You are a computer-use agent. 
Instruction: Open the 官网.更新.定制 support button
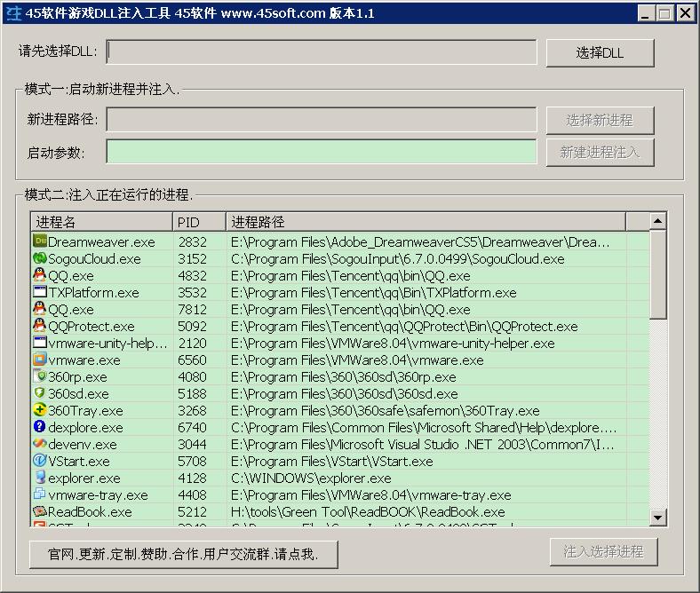[x=184, y=554]
